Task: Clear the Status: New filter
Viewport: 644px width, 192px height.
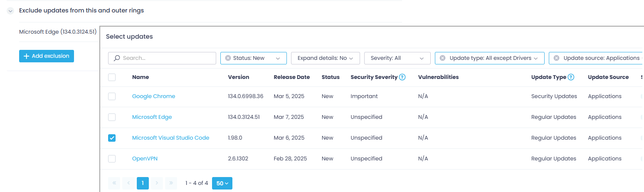Action: [228, 58]
